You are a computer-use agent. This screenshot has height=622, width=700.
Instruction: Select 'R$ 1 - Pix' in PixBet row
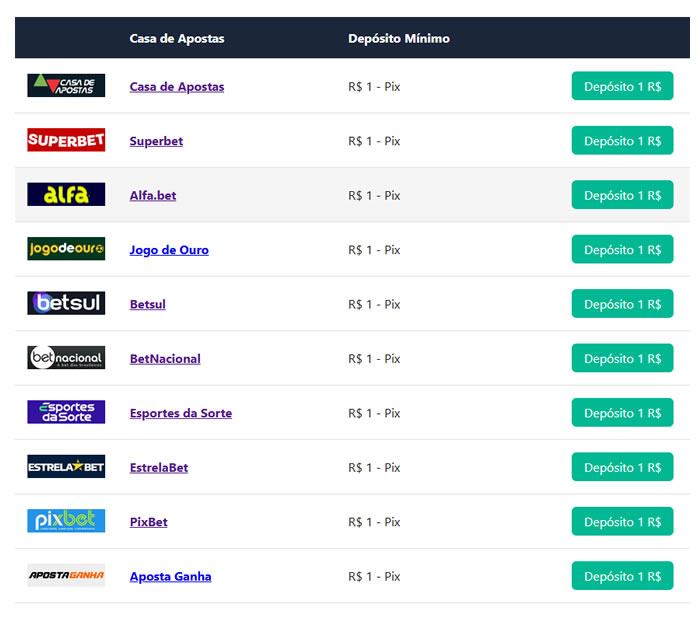[x=374, y=522]
